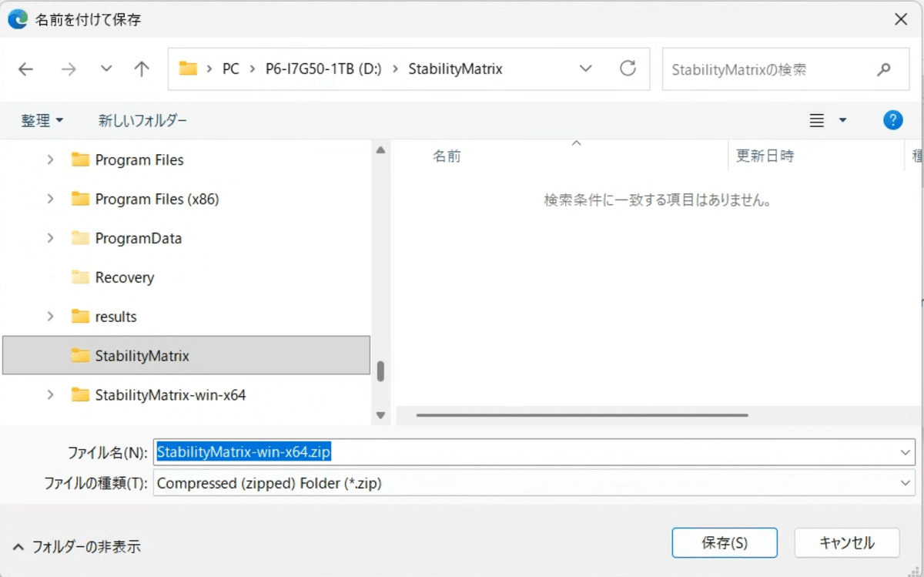Screen dimensions: 924x577
Task: Open the ファイル名 dropdown arrow
Action: 905,452
